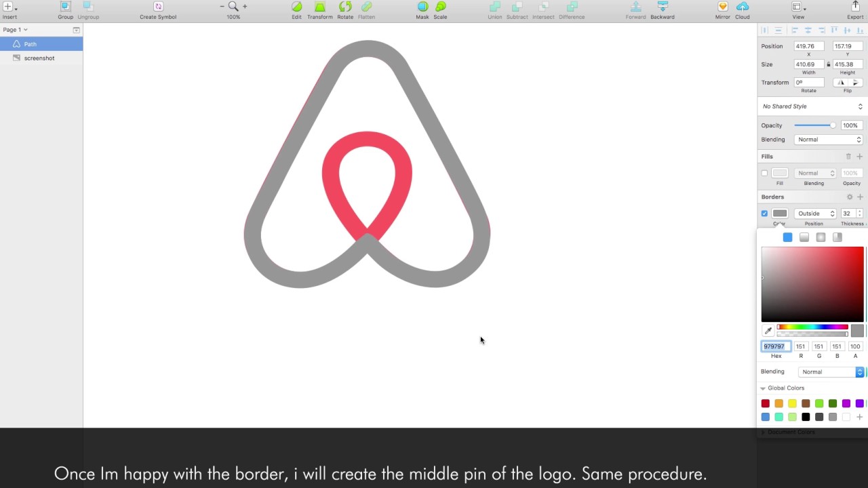This screenshot has height=488, width=868.
Task: Toggle the Borders checkbox
Action: point(764,213)
